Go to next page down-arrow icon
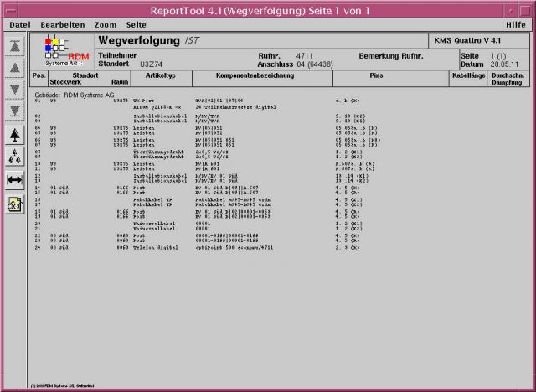Image resolution: width=536 pixels, height=392 pixels. [x=15, y=89]
